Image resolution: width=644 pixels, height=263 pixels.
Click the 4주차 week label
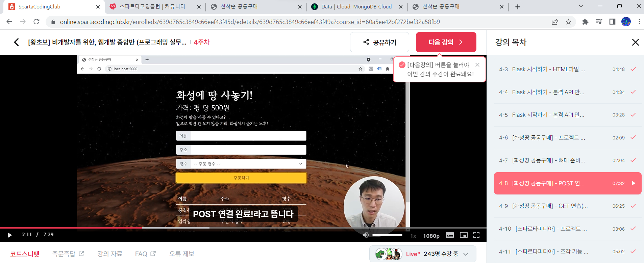point(202,42)
